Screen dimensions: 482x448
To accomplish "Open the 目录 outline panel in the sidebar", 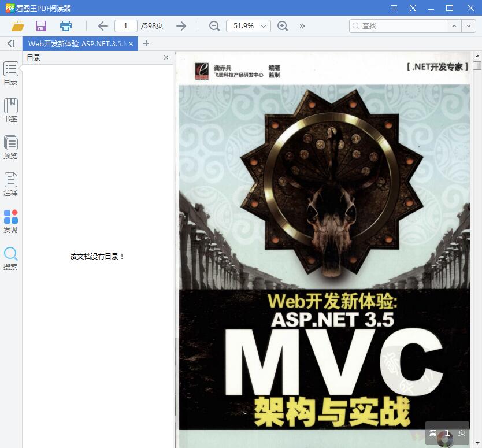I will tap(11, 73).
